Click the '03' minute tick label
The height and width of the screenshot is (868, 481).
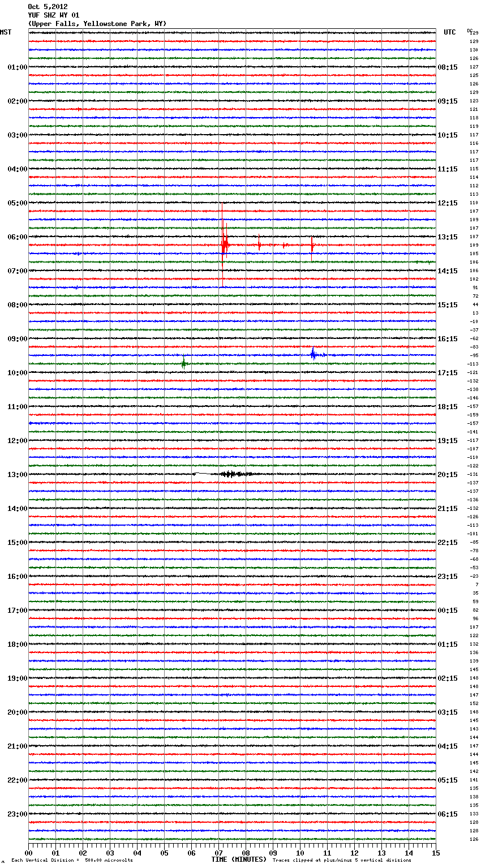click(x=110, y=853)
